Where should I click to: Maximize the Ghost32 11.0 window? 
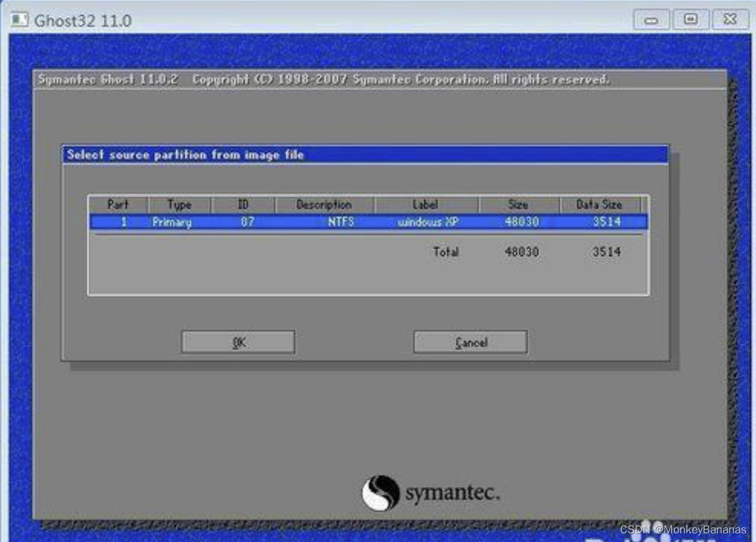[691, 20]
